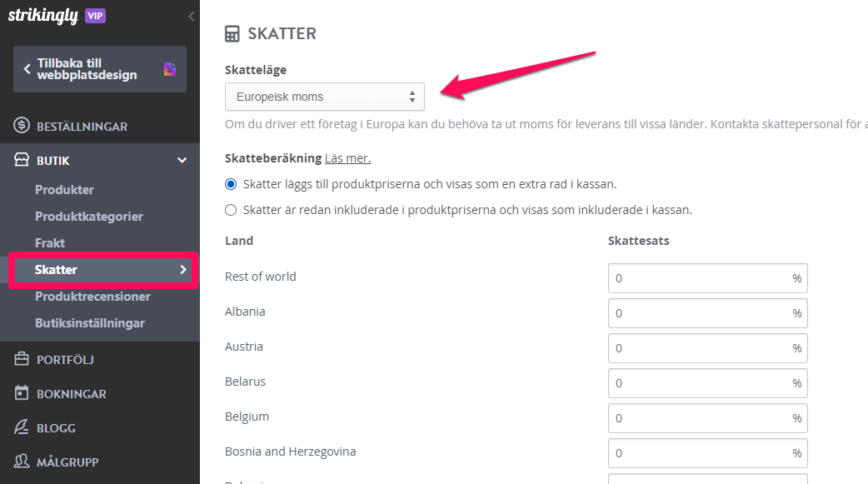Click the Bokningar calendar icon
The height and width of the screenshot is (484, 868).
(x=22, y=393)
